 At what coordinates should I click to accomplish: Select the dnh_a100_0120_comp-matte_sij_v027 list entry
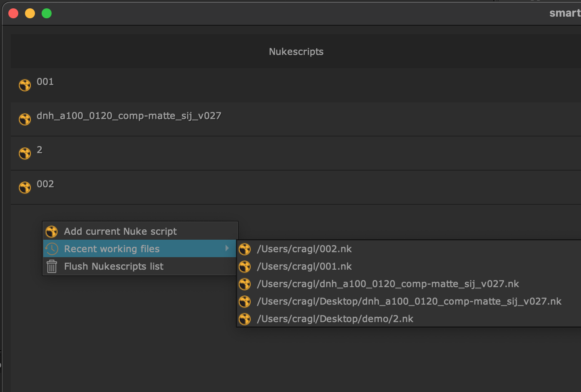tap(129, 116)
